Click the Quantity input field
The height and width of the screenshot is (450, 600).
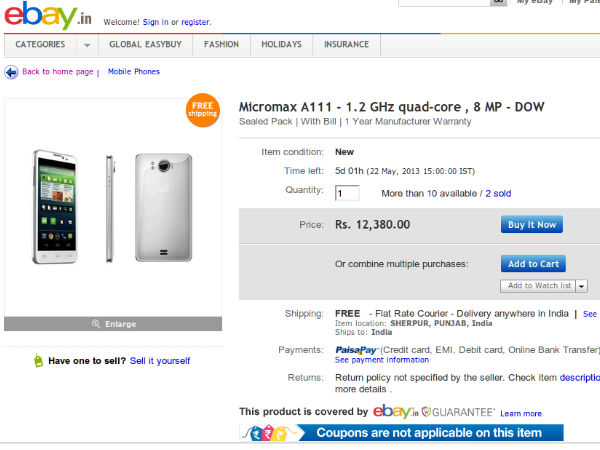pos(347,193)
